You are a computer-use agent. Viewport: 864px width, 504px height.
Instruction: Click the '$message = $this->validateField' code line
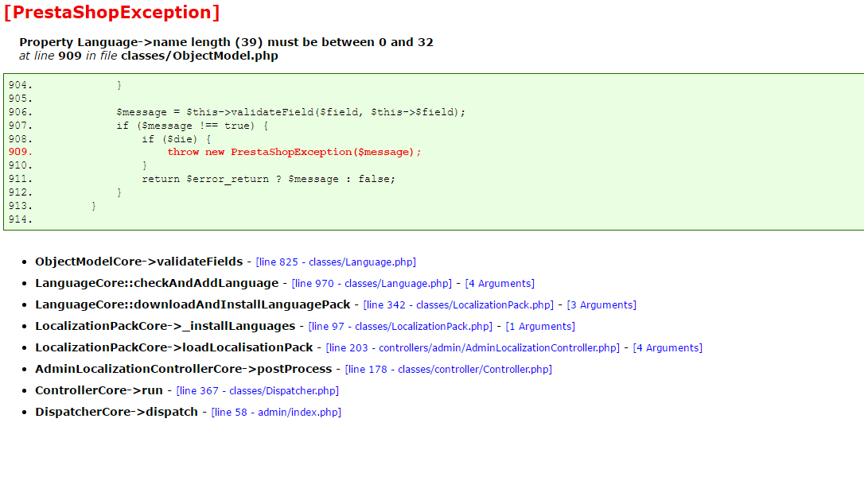coord(291,112)
